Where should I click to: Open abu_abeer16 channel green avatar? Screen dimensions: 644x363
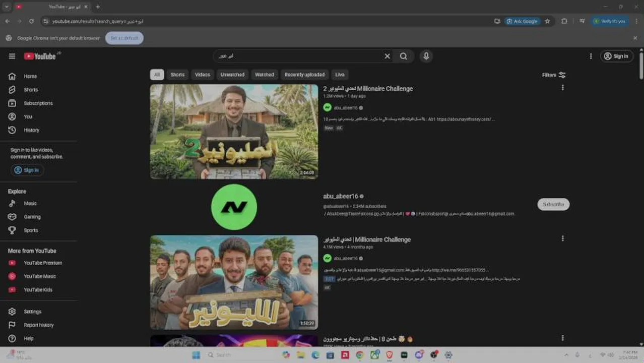tap(234, 207)
